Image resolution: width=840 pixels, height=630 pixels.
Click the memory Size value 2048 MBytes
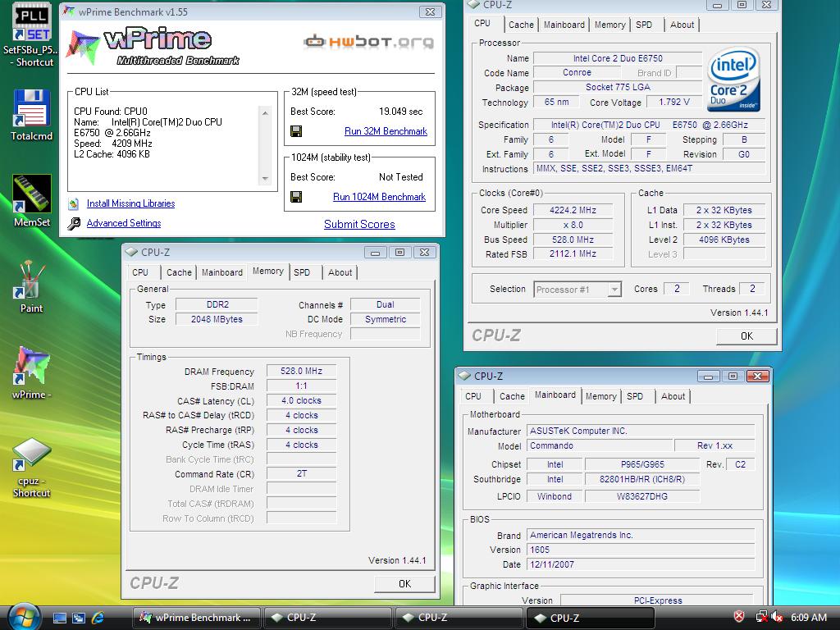pos(217,319)
